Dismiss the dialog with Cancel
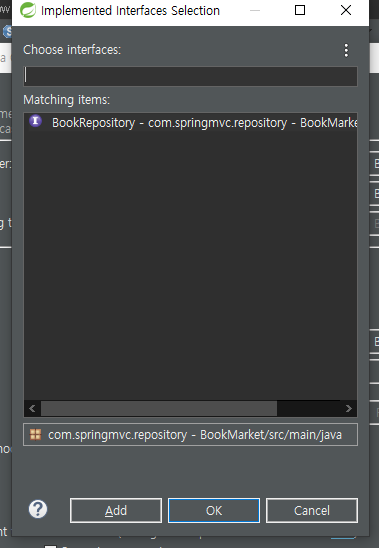This screenshot has height=548, width=379. [312, 511]
